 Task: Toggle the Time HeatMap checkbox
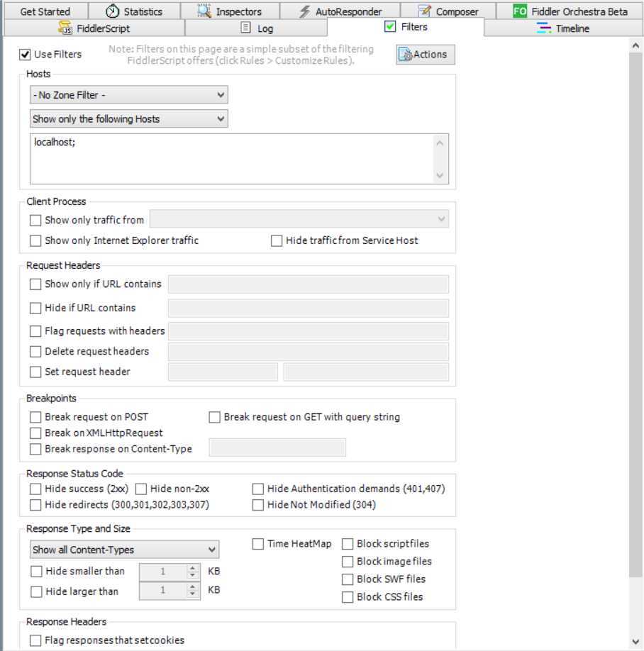(258, 544)
